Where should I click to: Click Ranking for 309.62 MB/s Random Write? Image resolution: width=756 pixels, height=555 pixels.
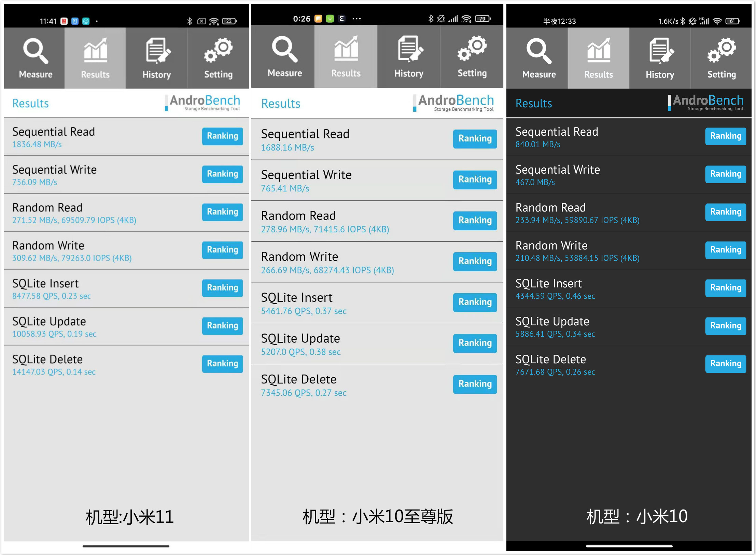[222, 250]
